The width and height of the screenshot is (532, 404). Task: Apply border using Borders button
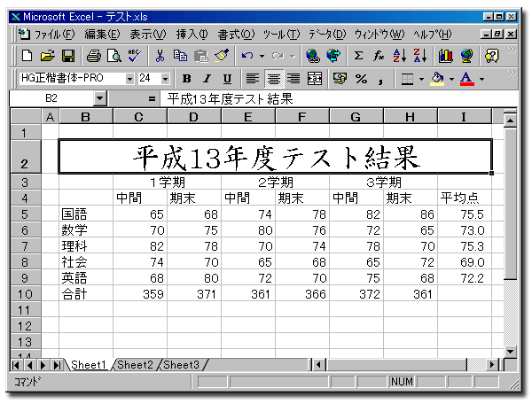(407, 79)
